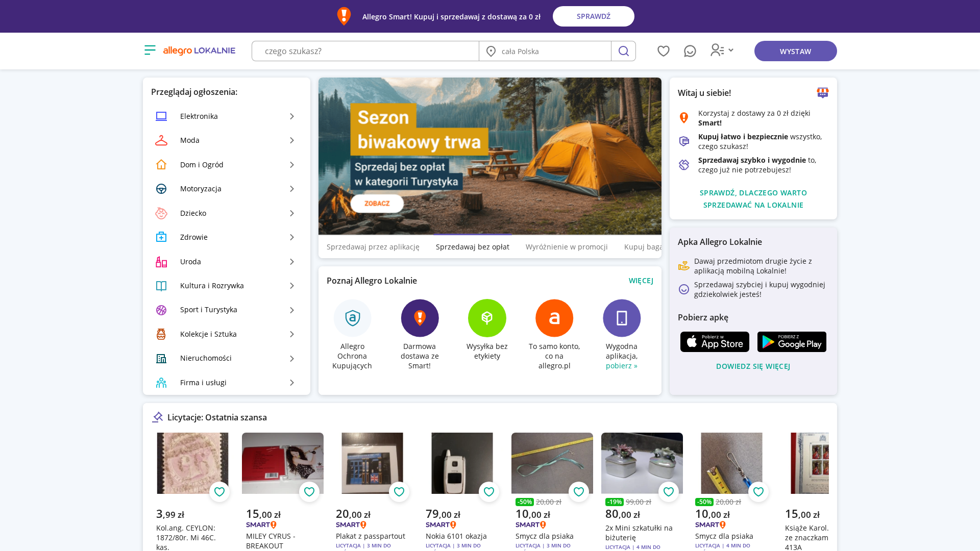Open favorites heart icon in header
Viewport: 980px width, 551px height.
(663, 51)
